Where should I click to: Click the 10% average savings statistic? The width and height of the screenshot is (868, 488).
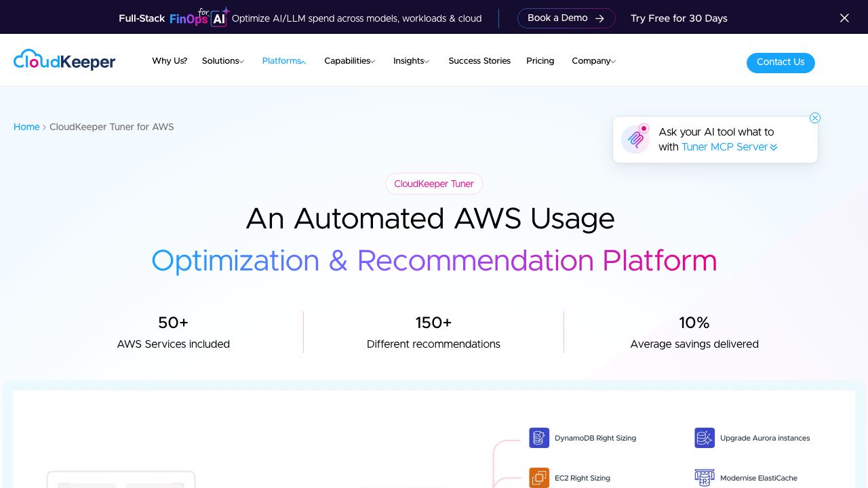click(x=694, y=332)
